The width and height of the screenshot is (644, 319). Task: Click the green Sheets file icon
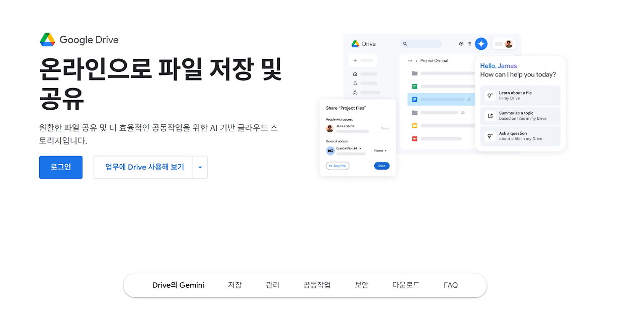point(415,87)
